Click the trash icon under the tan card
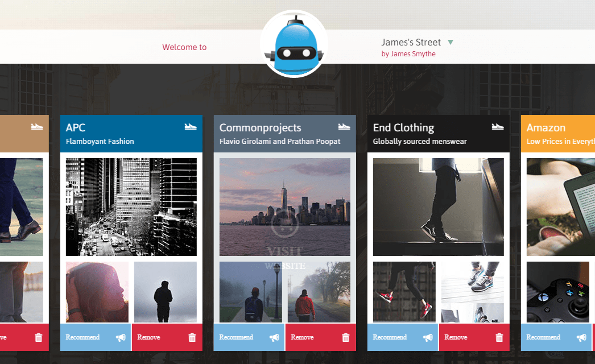595x364 pixels. [39, 337]
